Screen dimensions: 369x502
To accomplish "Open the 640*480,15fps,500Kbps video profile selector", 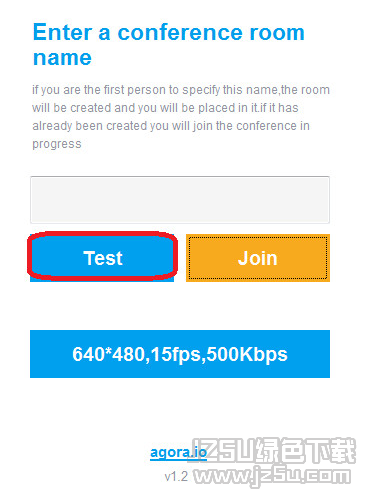I will [180, 354].
